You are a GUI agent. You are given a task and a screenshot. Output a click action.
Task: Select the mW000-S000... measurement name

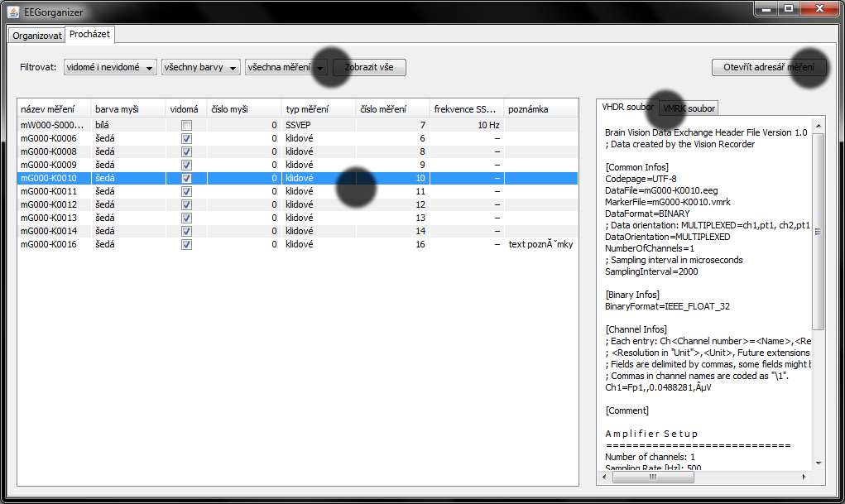click(x=52, y=125)
